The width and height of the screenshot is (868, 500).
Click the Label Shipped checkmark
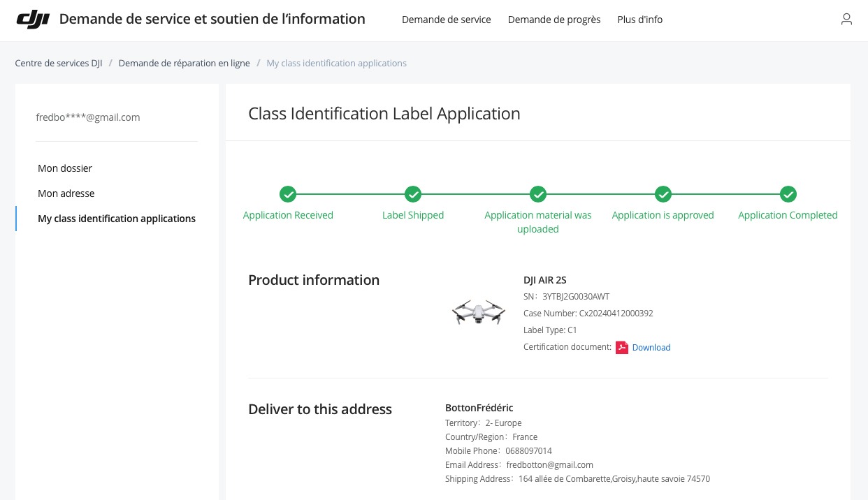[x=413, y=194]
